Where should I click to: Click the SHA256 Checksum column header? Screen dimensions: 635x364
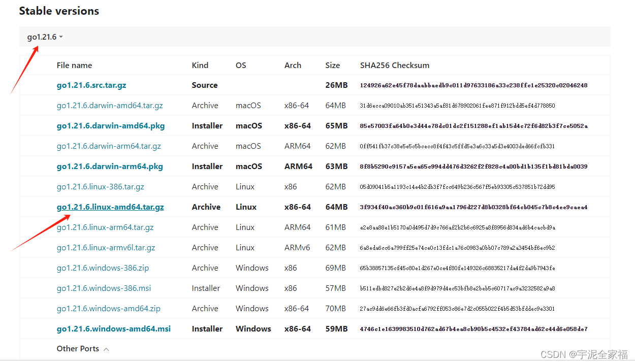[x=395, y=65]
